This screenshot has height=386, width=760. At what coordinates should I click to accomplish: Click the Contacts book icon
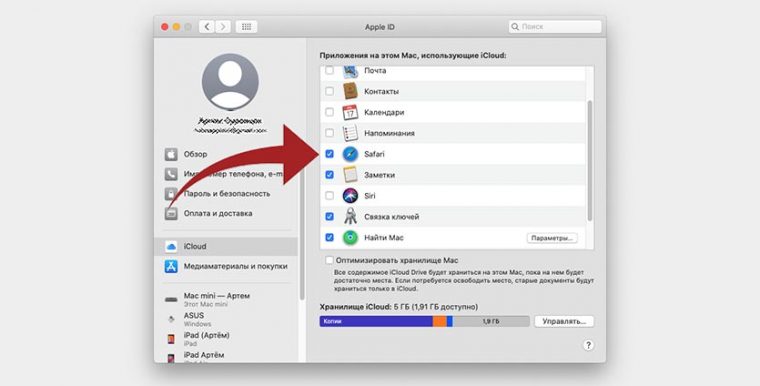click(350, 91)
